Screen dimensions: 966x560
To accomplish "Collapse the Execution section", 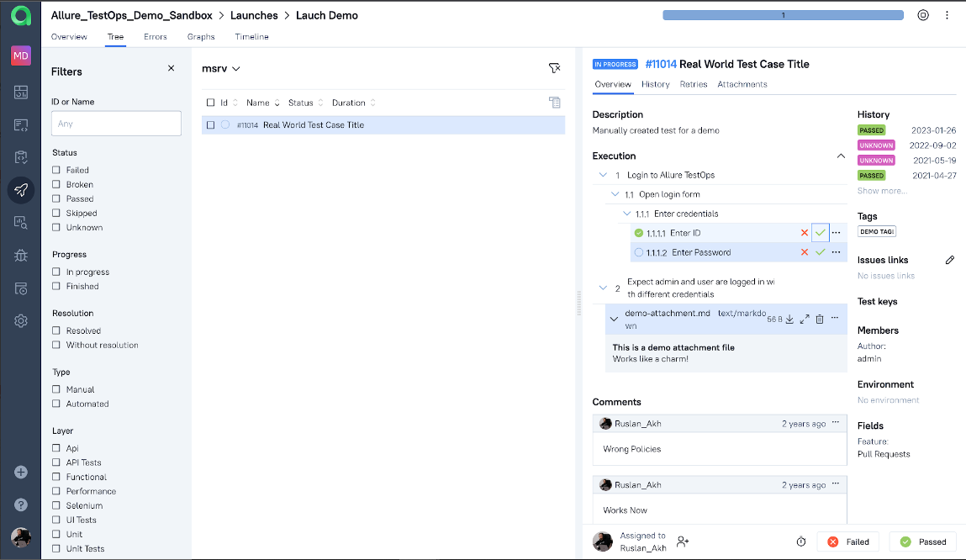I will (x=841, y=156).
